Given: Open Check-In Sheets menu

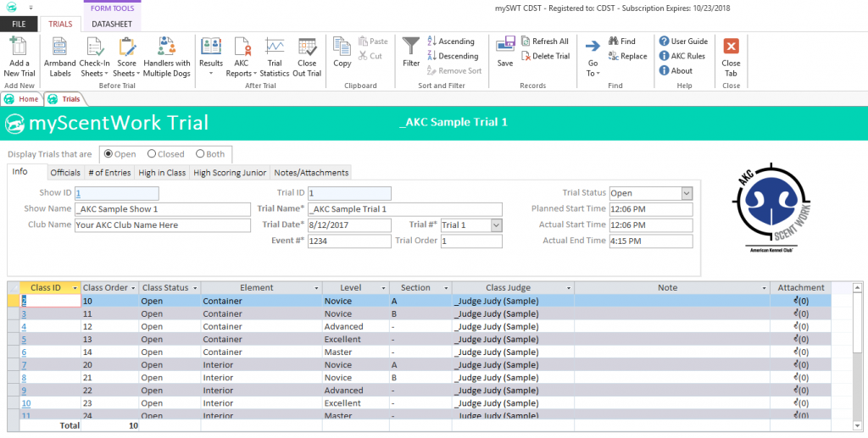Looking at the screenshot, I should [x=95, y=57].
